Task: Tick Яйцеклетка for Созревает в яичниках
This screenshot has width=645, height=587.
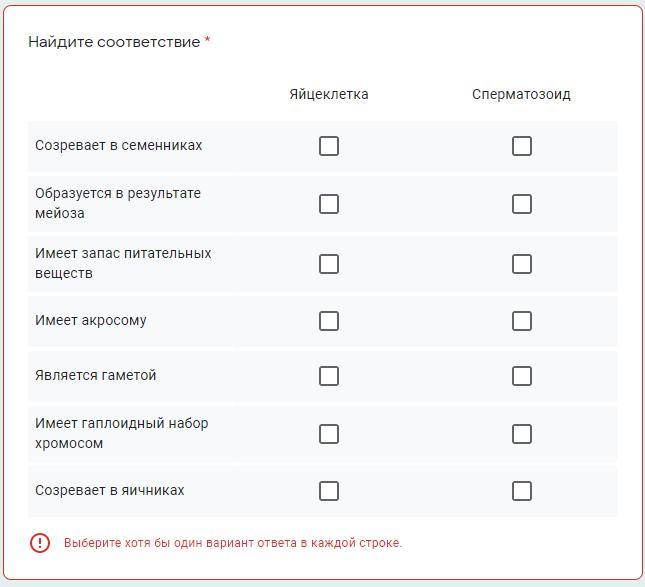Action: (329, 491)
